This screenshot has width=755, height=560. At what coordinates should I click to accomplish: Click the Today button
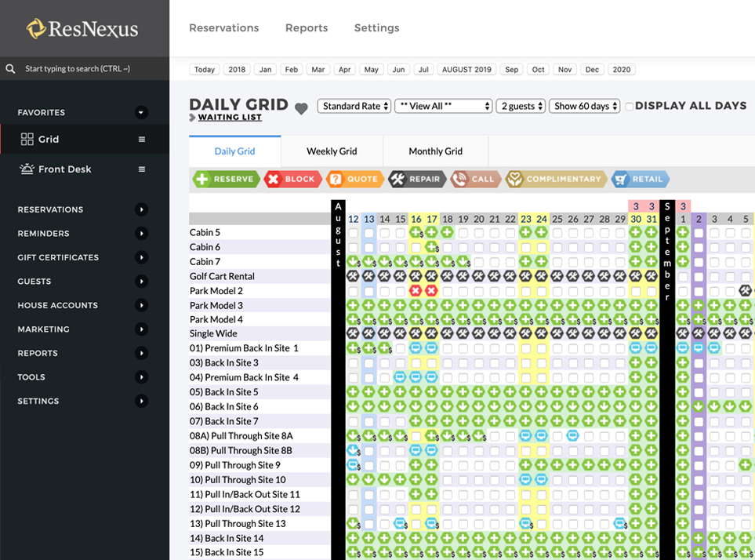coord(204,69)
